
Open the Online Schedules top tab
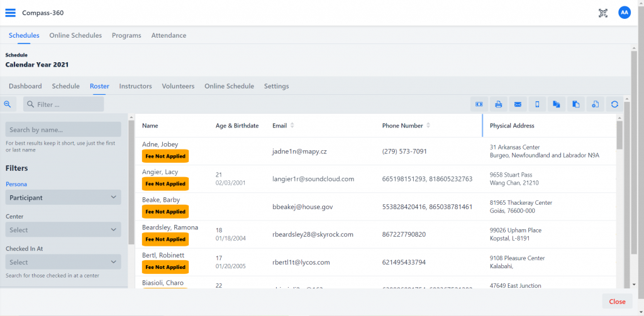(75, 35)
